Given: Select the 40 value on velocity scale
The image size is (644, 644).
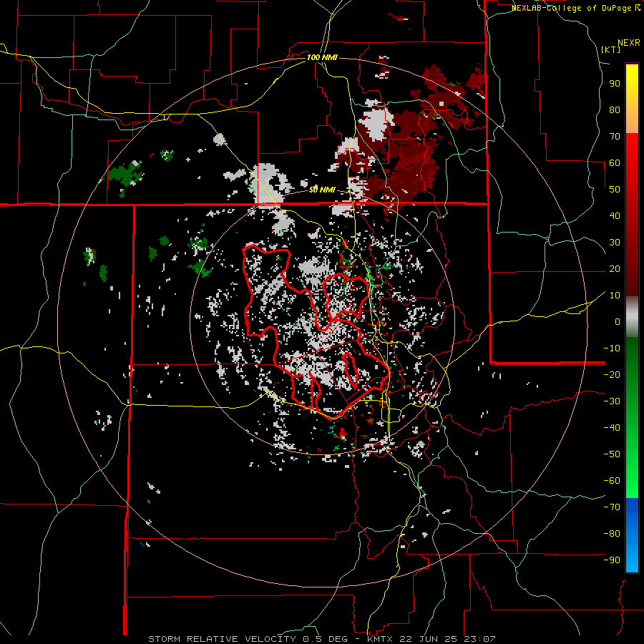Looking at the screenshot, I should (615, 215).
